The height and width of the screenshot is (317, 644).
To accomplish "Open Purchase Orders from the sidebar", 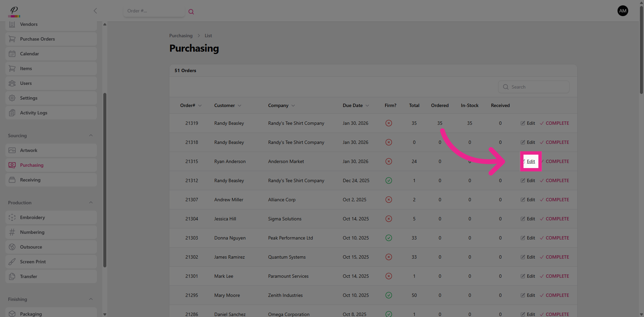I will pos(37,39).
